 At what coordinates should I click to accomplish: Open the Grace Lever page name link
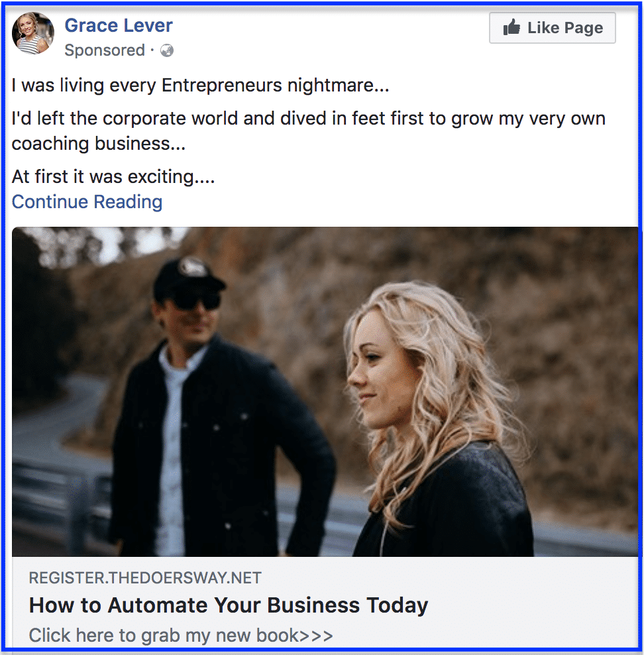pyautogui.click(x=119, y=26)
